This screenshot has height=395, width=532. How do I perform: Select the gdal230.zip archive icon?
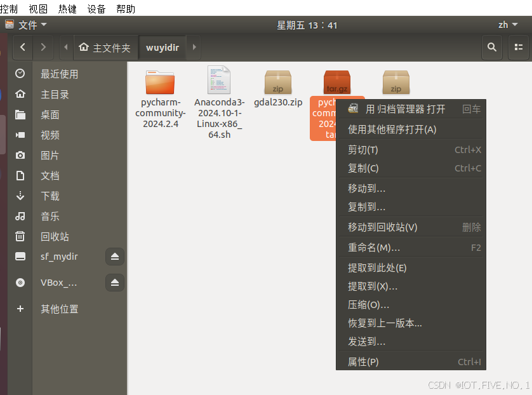pos(278,82)
